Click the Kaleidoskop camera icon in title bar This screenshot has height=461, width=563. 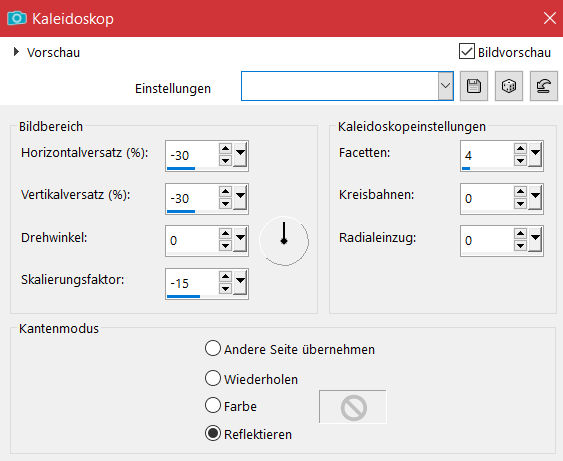17,18
